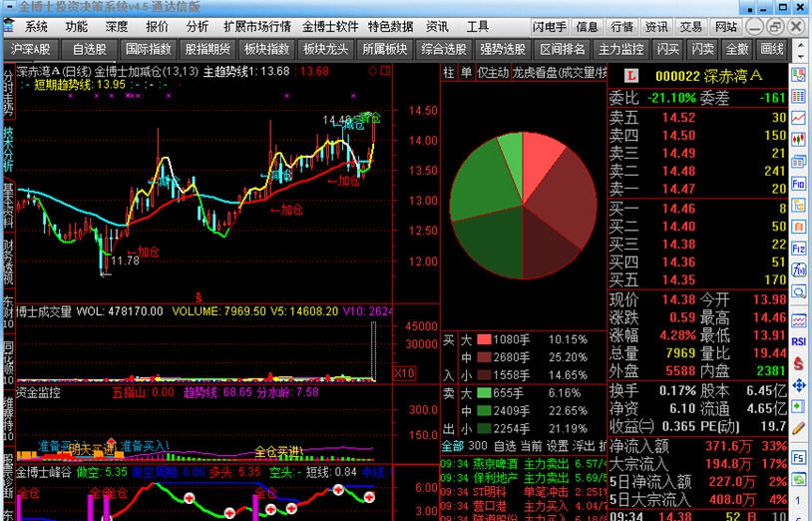Screen dimensions: 812x521
Task: Select the 设置 tab in monitor list
Action: click(x=558, y=445)
